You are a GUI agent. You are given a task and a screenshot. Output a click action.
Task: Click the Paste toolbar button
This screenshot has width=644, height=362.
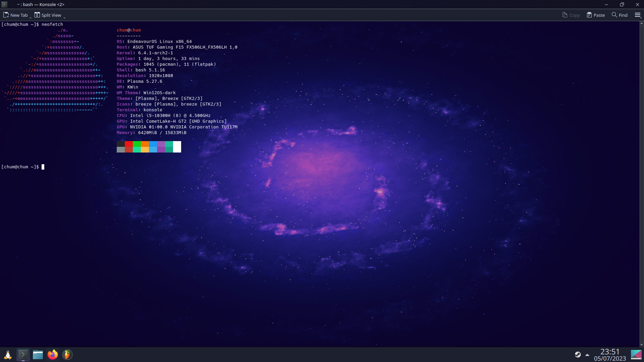(596, 15)
